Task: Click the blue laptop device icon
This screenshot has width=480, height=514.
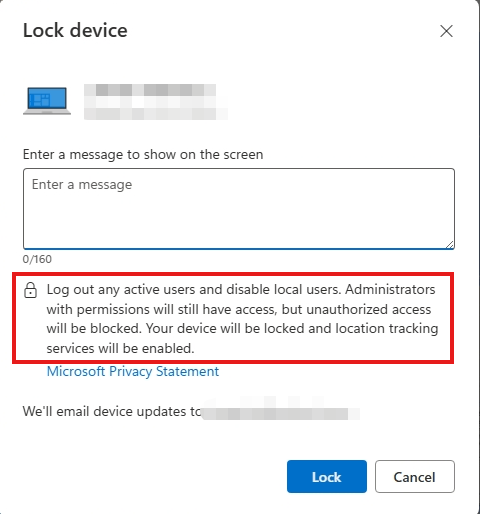Action: (x=47, y=101)
